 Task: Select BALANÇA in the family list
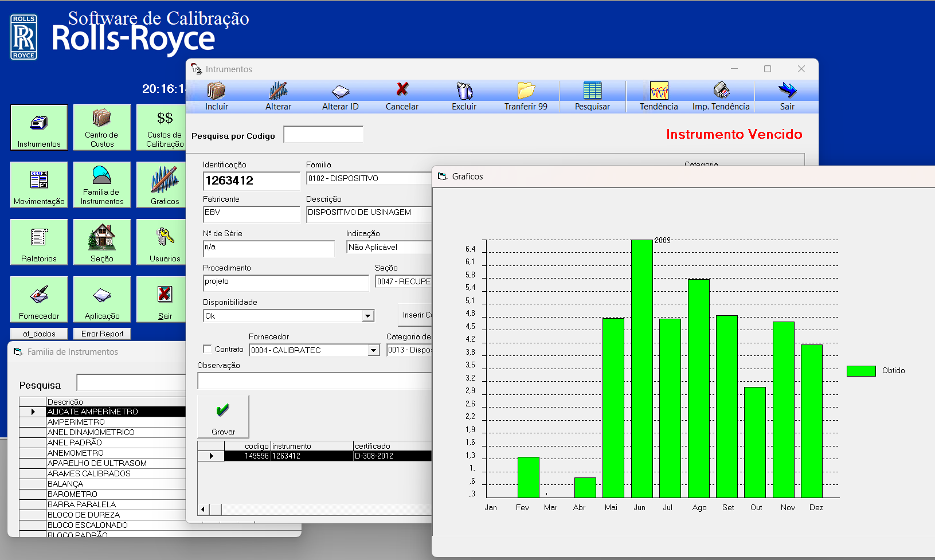tap(65, 484)
